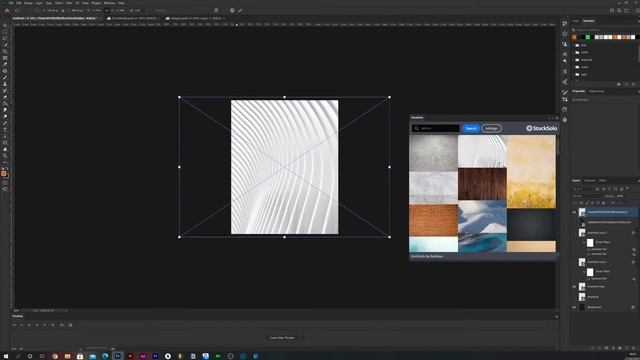The image size is (640, 360).
Task: Select the orange brick texture thumbnail
Action: coord(433,220)
